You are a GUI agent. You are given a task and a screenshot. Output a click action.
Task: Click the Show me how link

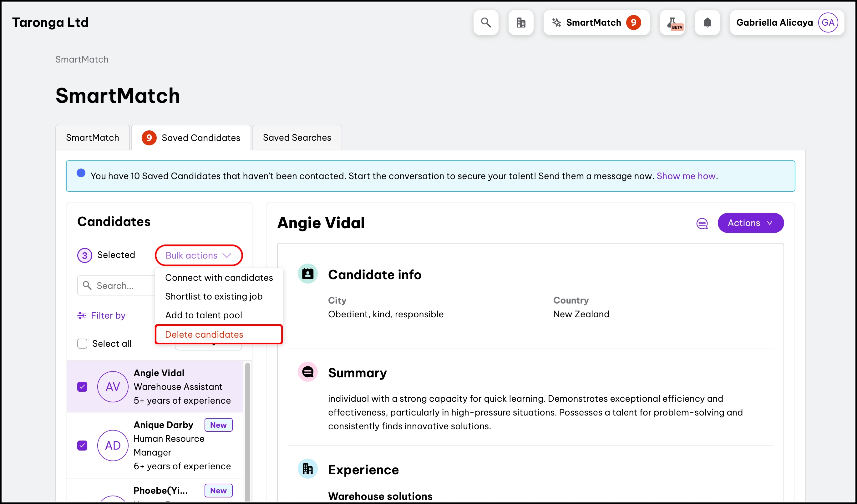pos(686,176)
